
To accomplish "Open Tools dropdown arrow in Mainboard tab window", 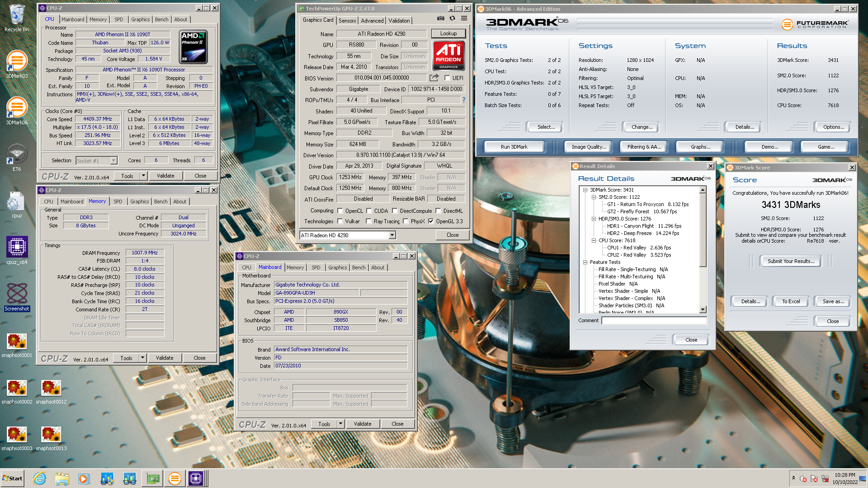I will (x=340, y=424).
